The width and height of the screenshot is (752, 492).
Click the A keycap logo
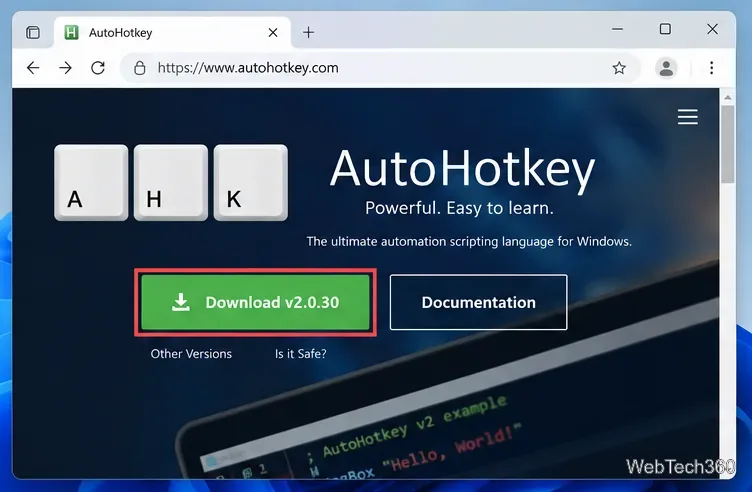click(91, 183)
